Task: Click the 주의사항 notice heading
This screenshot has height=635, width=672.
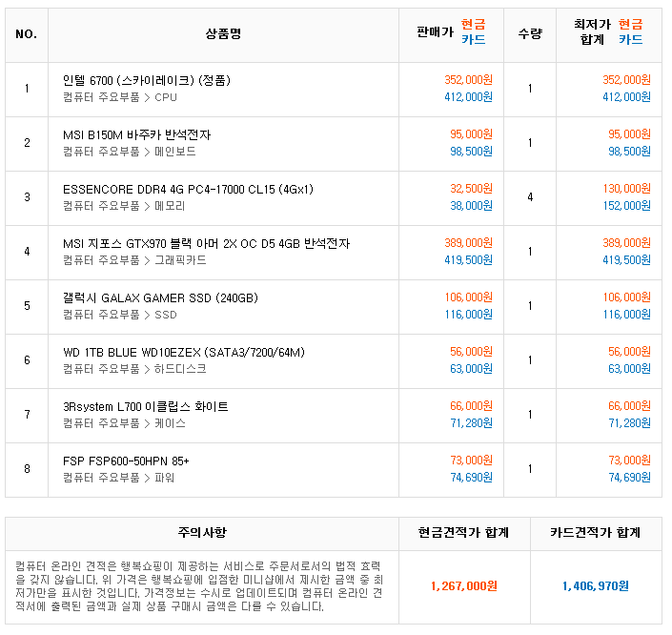Action: 202,533
